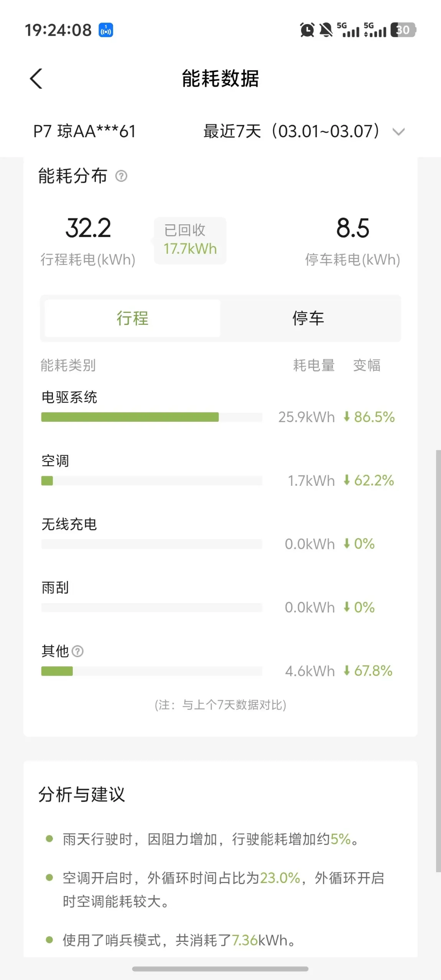Open the 最近7天 date range selector
Viewport: 441px width, 980px height.
[x=291, y=132]
